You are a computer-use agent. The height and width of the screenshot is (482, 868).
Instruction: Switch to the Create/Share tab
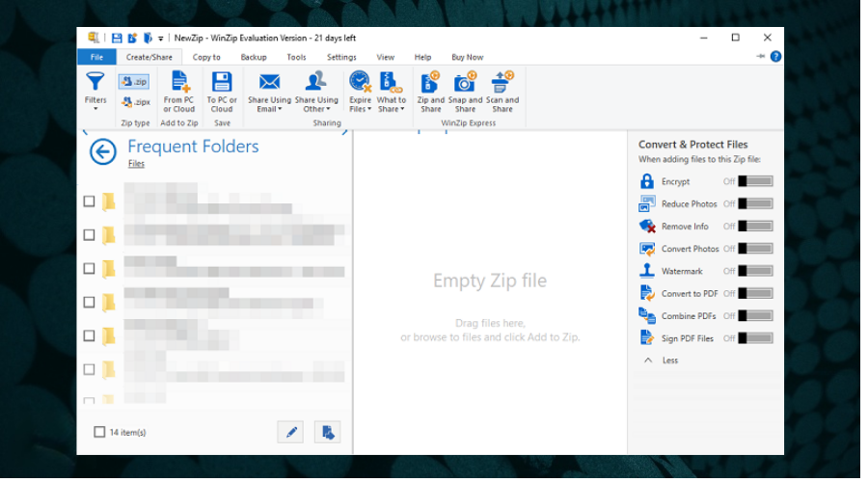click(149, 57)
